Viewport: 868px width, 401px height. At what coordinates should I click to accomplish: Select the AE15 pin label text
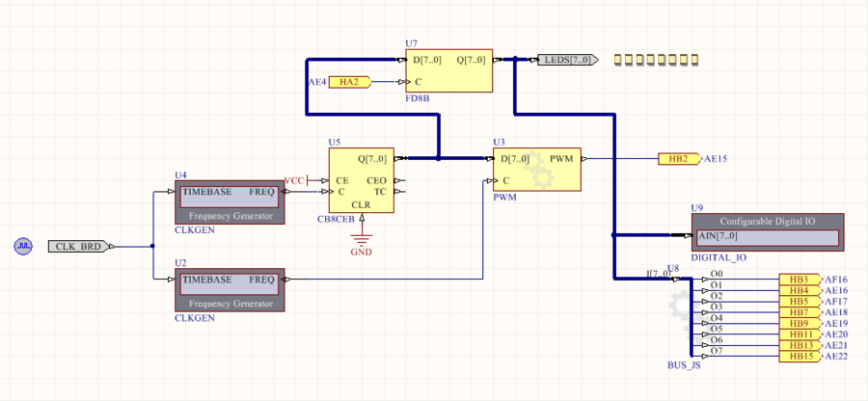716,159
